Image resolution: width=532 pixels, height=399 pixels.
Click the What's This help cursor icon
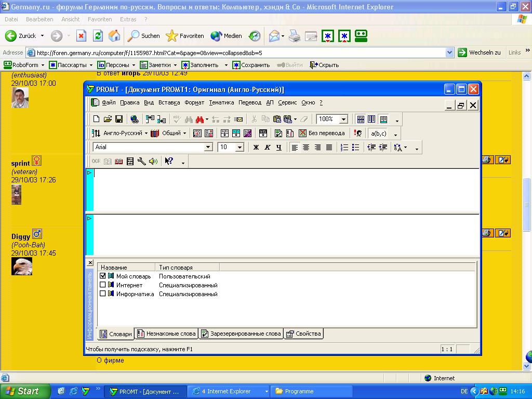pos(169,161)
